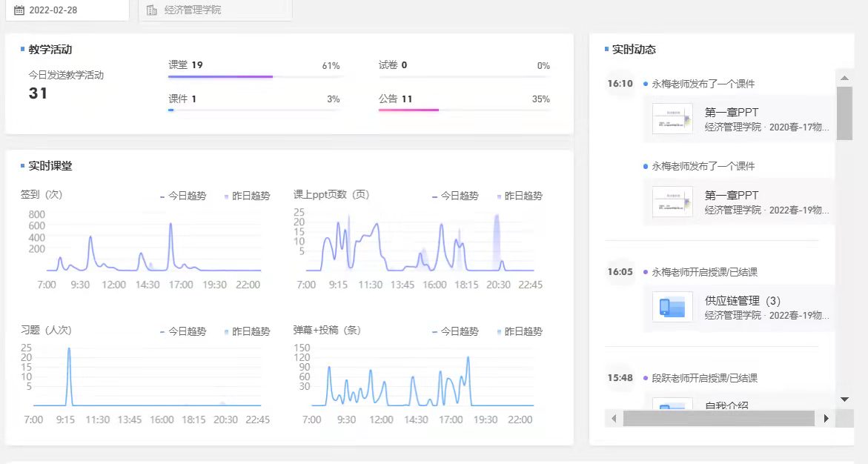Image resolution: width=868 pixels, height=464 pixels.
Task: Toggle 昨日趋势 legend in 习题 chart
Action: [246, 332]
